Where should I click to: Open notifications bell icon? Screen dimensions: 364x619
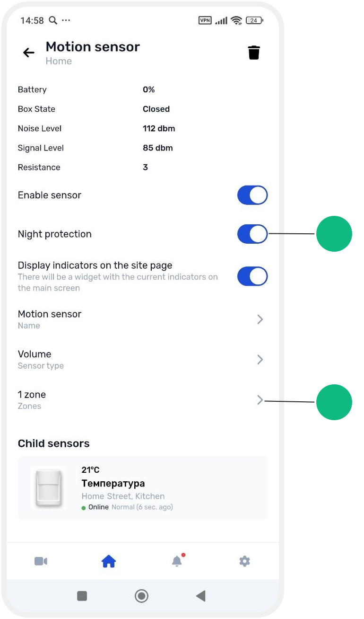177,561
